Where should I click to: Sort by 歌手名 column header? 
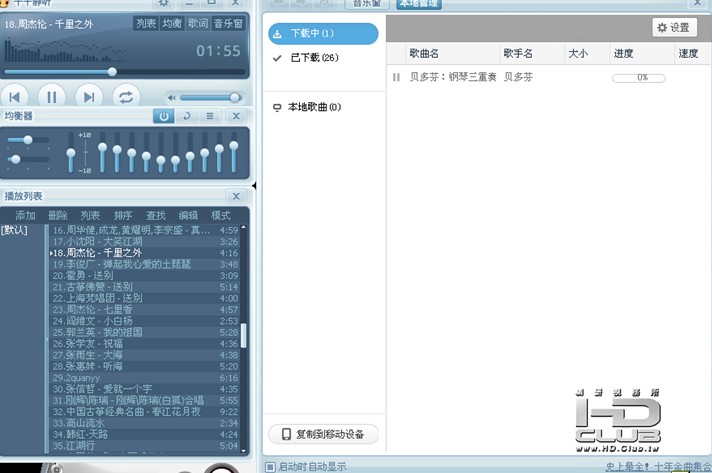click(x=532, y=54)
